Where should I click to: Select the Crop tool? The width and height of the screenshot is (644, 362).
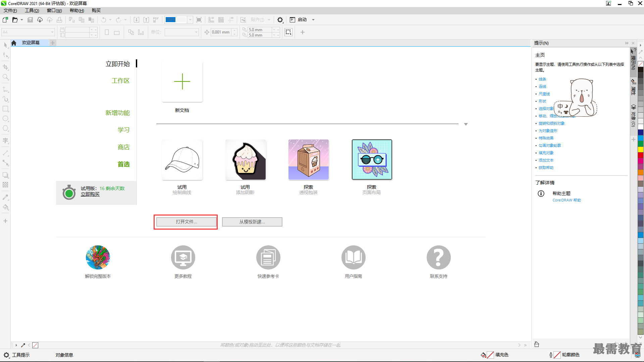click(x=6, y=67)
